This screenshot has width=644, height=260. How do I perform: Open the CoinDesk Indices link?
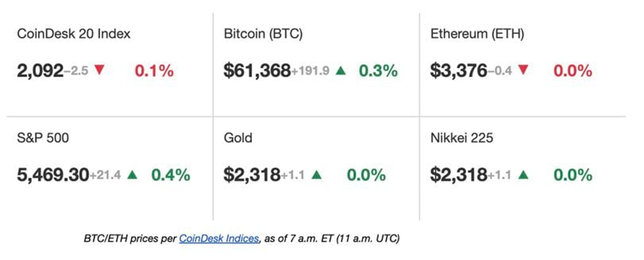[x=219, y=239]
